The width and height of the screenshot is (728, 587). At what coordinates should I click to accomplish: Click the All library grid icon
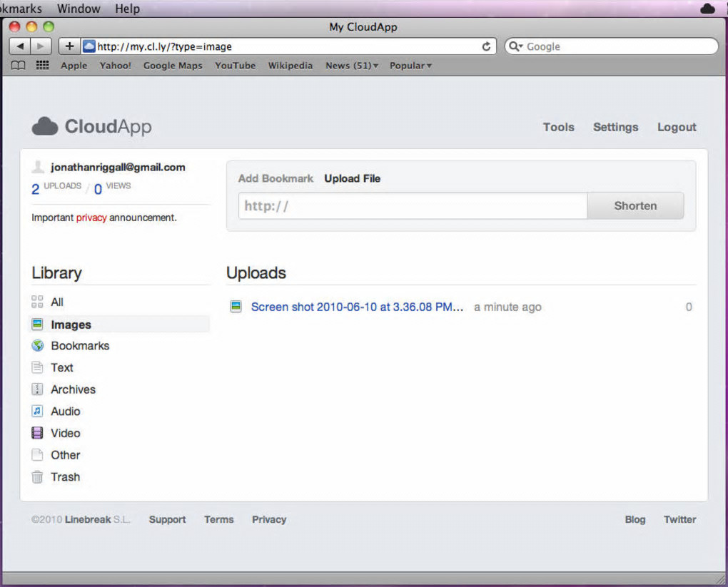pyautogui.click(x=37, y=302)
